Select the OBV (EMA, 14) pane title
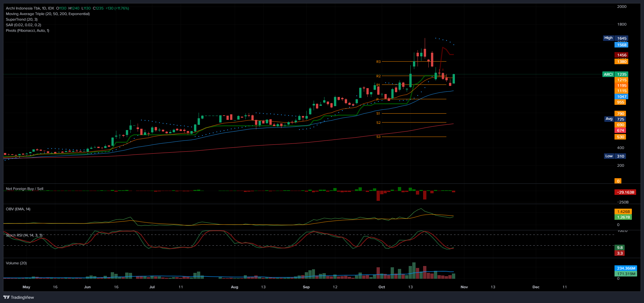The image size is (644, 303). (x=18, y=209)
